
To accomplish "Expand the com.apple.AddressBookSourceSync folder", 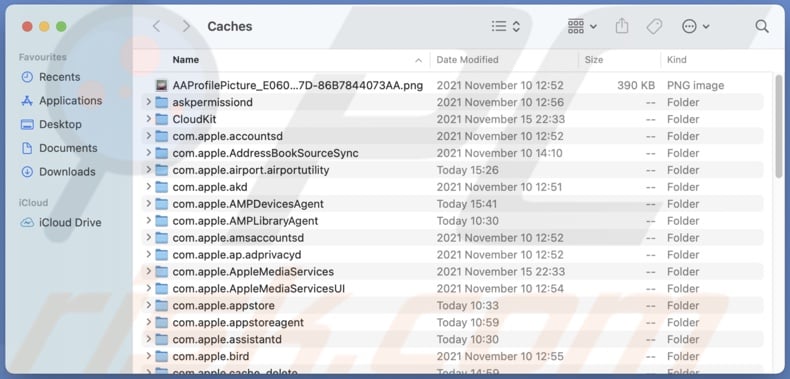I will coord(148,153).
